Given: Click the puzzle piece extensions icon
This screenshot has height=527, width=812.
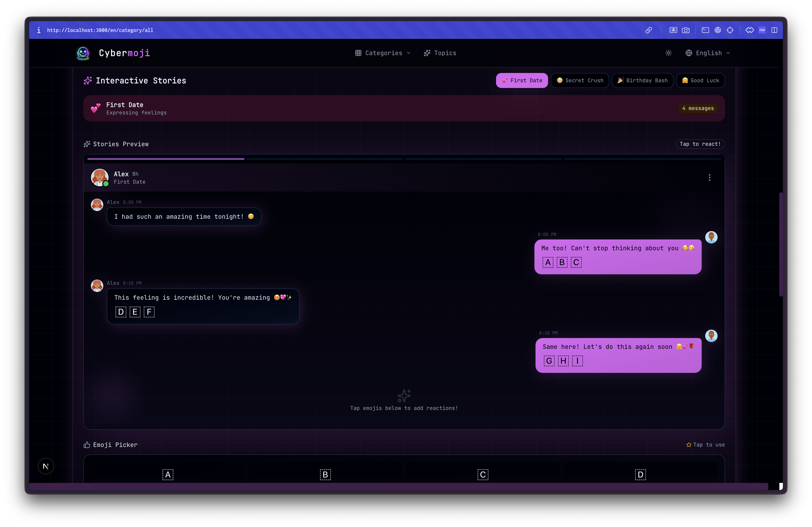Looking at the screenshot, I should tap(749, 30).
